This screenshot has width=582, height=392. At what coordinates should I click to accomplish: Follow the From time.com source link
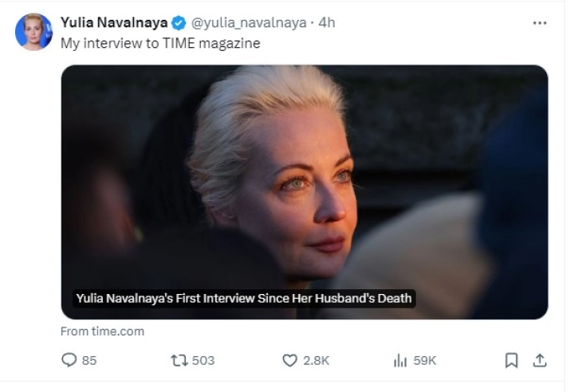(x=102, y=331)
